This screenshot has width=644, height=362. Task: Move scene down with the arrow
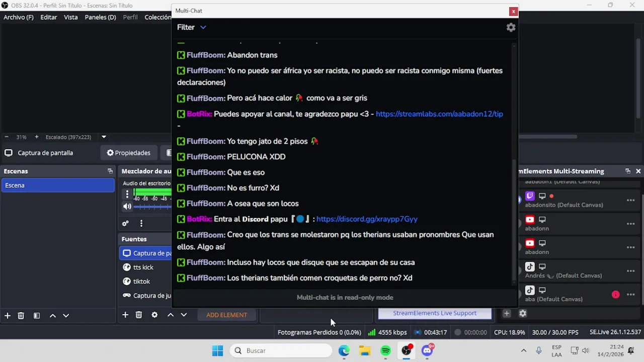pyautogui.click(x=66, y=315)
